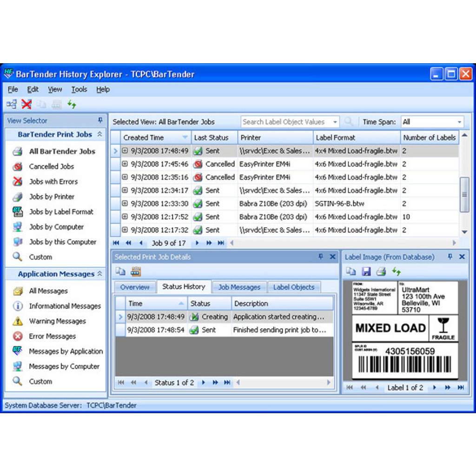Show Warning Messages list
Screen dimensions: 476x476
pos(57,321)
